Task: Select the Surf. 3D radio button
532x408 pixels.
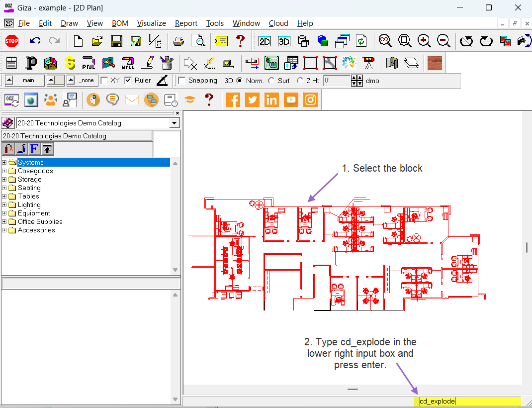Action: (x=271, y=81)
